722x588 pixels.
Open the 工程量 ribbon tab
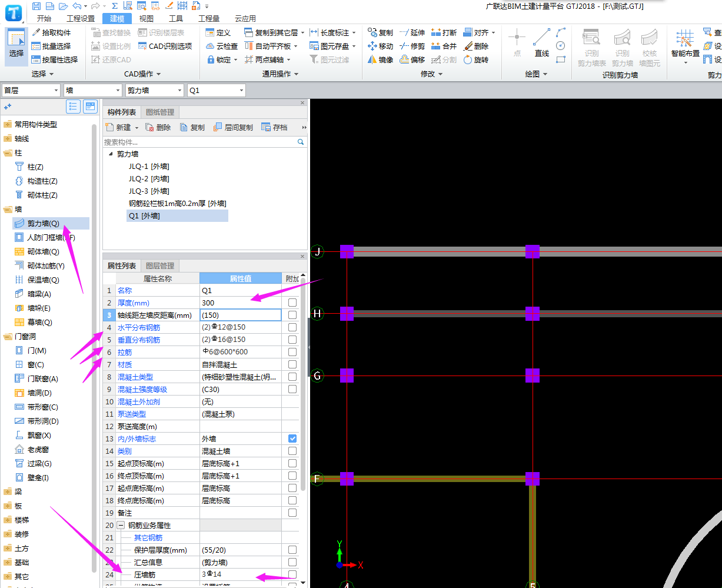click(209, 18)
